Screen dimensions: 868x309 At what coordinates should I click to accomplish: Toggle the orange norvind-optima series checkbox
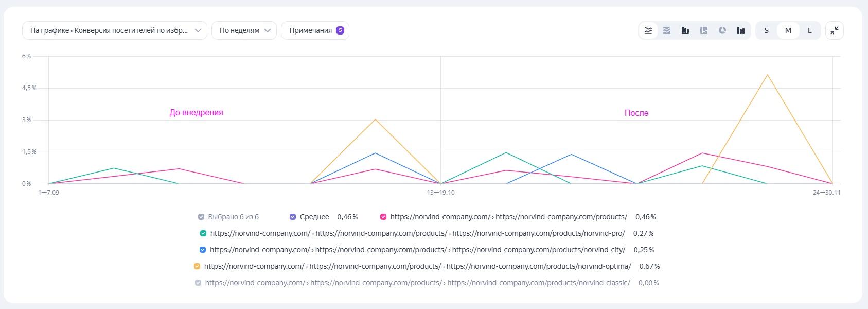(197, 266)
